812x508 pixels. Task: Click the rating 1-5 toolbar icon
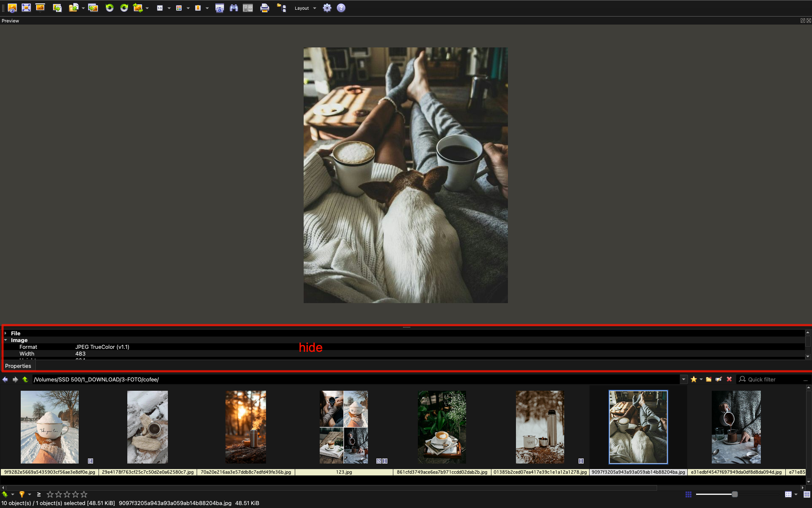160,8
